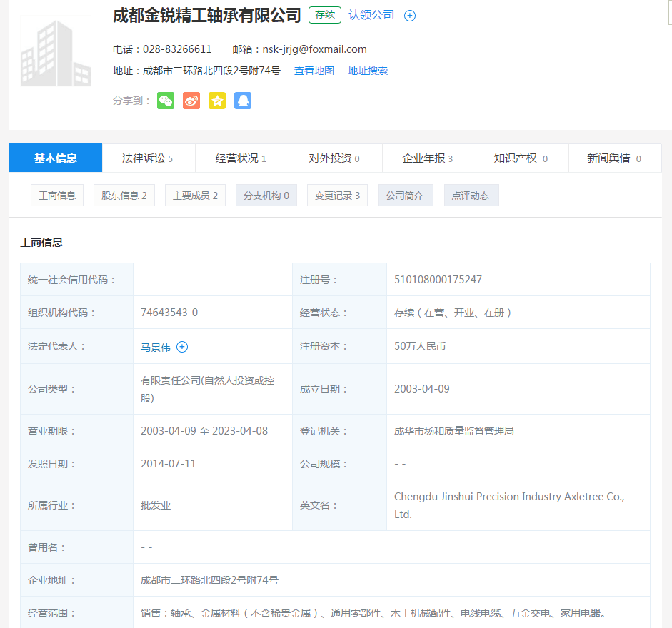
Task: Jump to 主要成员 section
Action: click(195, 196)
